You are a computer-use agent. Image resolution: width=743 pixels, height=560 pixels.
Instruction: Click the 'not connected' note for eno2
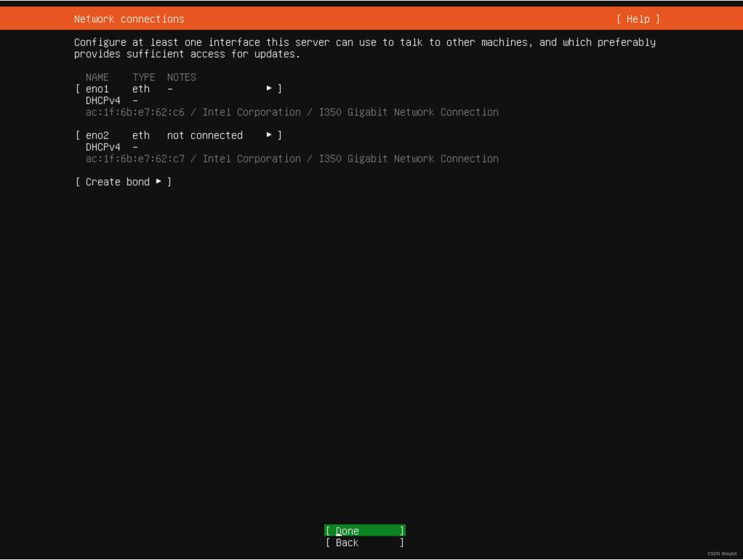pyautogui.click(x=205, y=135)
